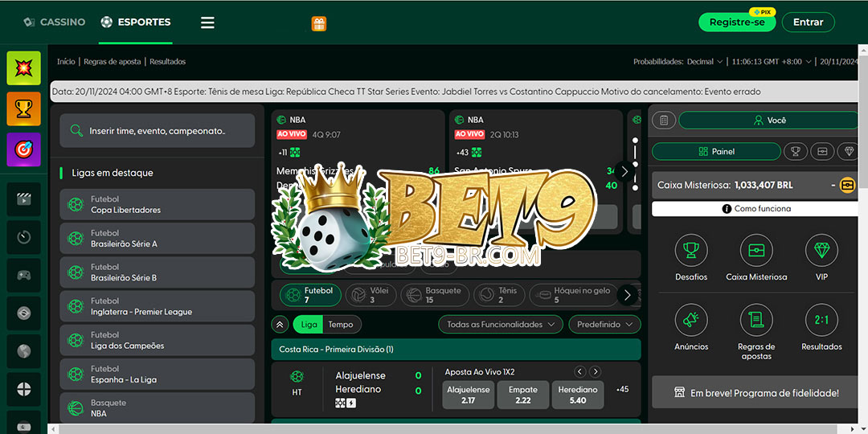
Task: Open the Resultados 2:1 icon
Action: click(x=821, y=320)
